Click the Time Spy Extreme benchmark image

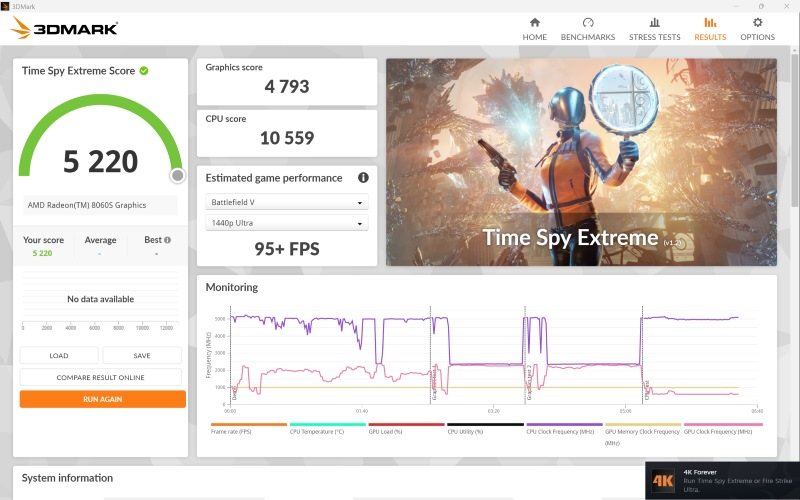pyautogui.click(x=581, y=162)
